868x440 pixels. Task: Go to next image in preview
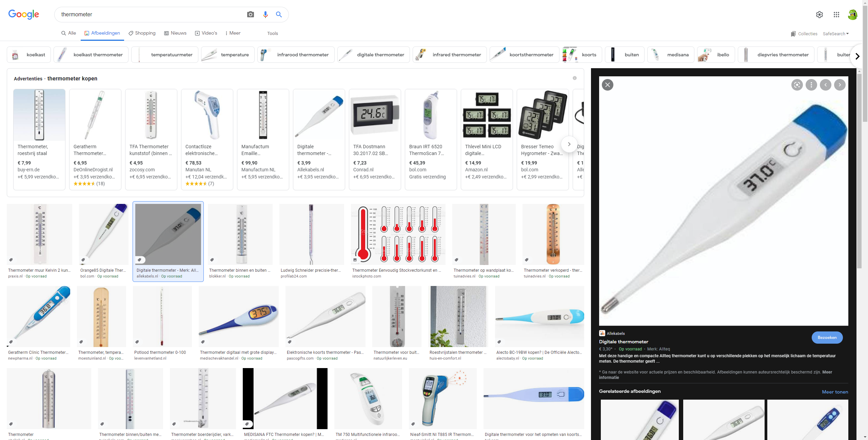click(x=840, y=85)
